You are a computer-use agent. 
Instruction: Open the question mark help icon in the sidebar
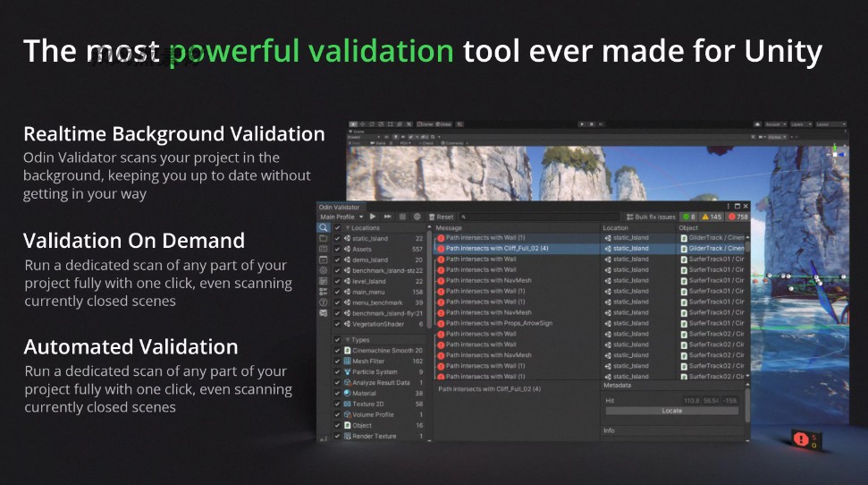(x=324, y=302)
